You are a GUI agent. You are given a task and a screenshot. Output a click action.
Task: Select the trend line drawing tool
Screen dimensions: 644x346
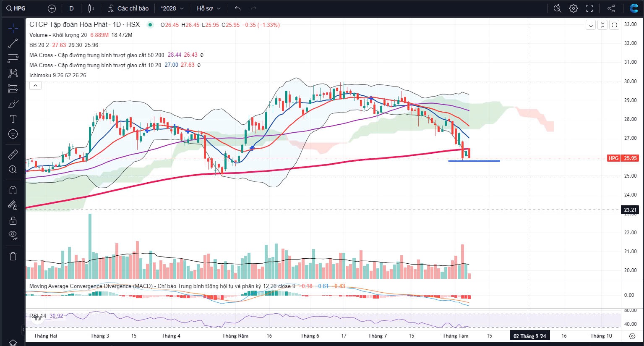tap(13, 43)
